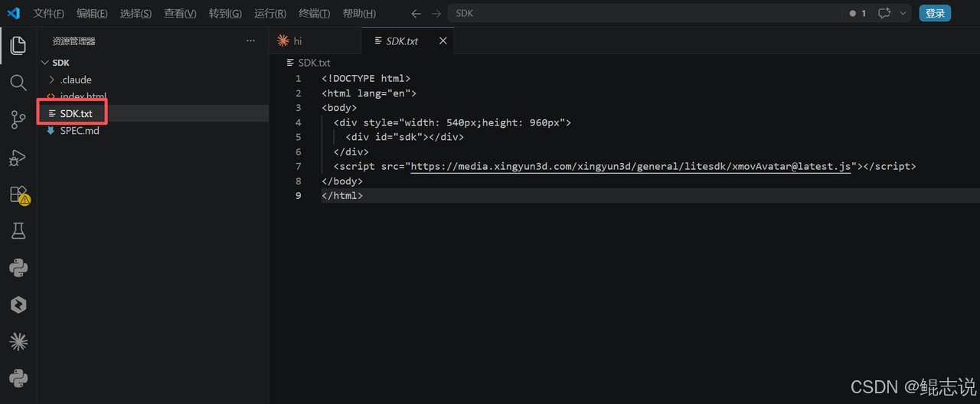Viewport: 980px width, 404px height.
Task: Close the SDK.txt editor tab
Action: [x=443, y=41]
